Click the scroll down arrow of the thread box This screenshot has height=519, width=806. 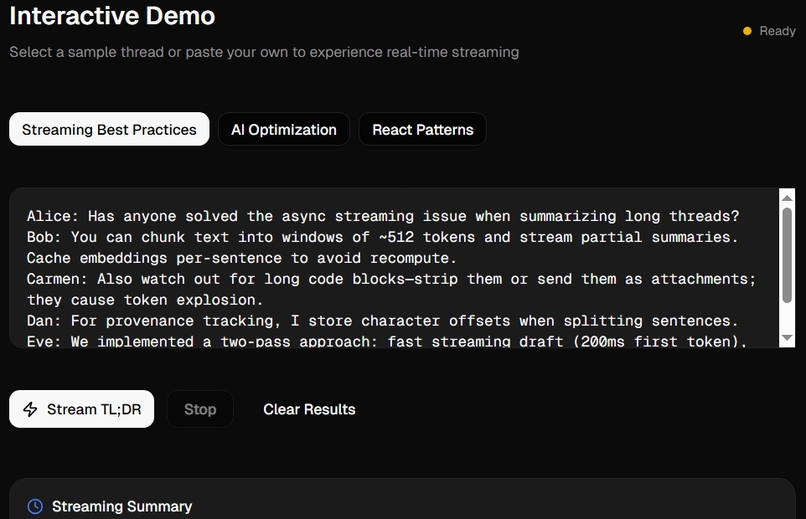tap(787, 338)
